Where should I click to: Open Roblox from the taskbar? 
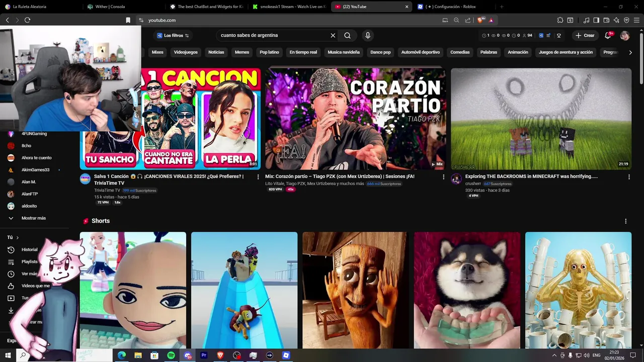point(286,355)
